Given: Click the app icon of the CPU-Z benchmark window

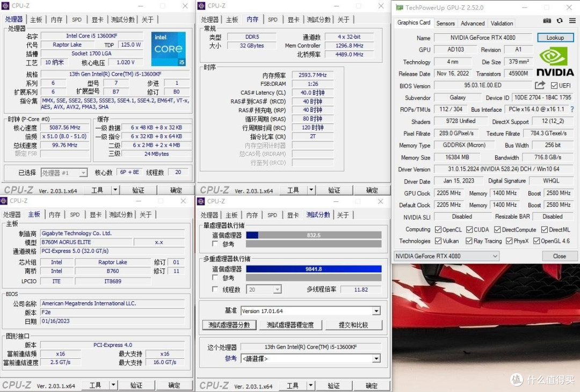Looking at the screenshot, I should [201, 201].
